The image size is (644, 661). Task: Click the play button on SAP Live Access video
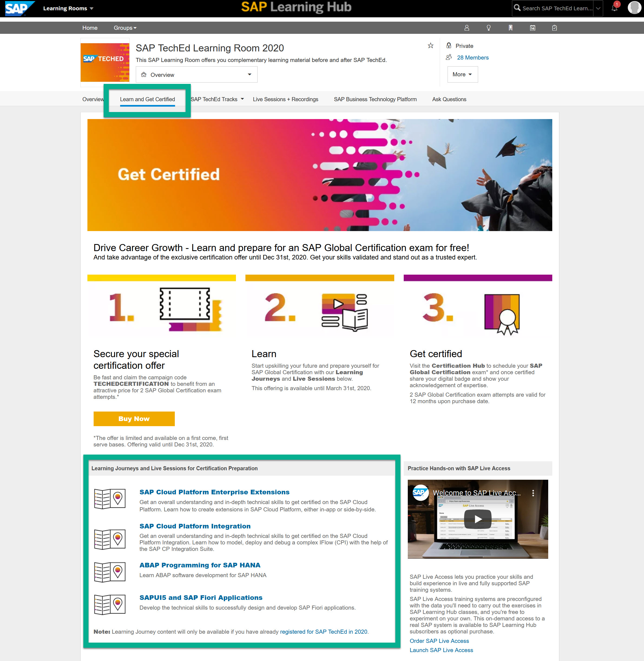tap(478, 518)
